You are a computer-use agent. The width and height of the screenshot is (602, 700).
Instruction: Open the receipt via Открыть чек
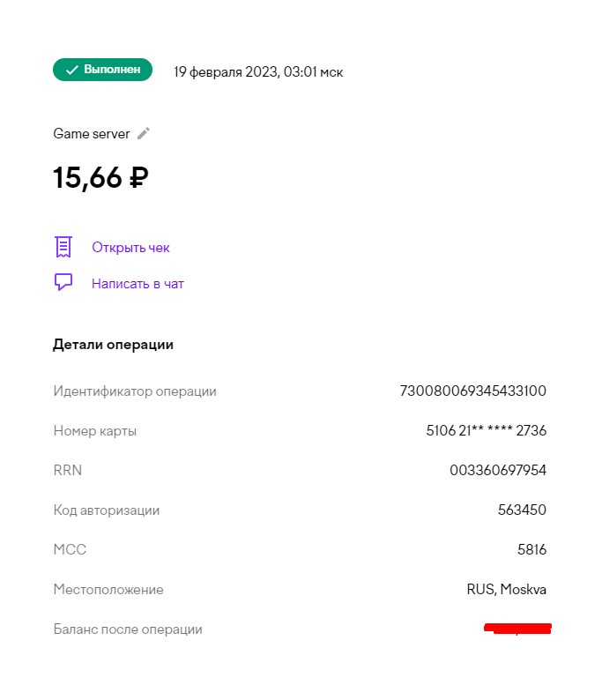coord(130,248)
